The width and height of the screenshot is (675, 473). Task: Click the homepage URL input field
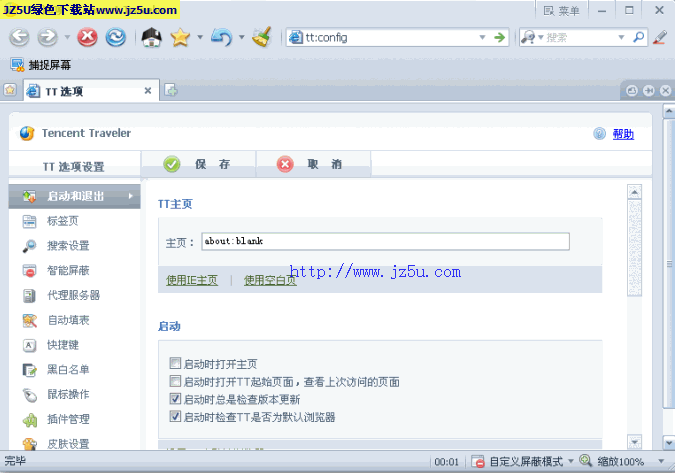385,241
